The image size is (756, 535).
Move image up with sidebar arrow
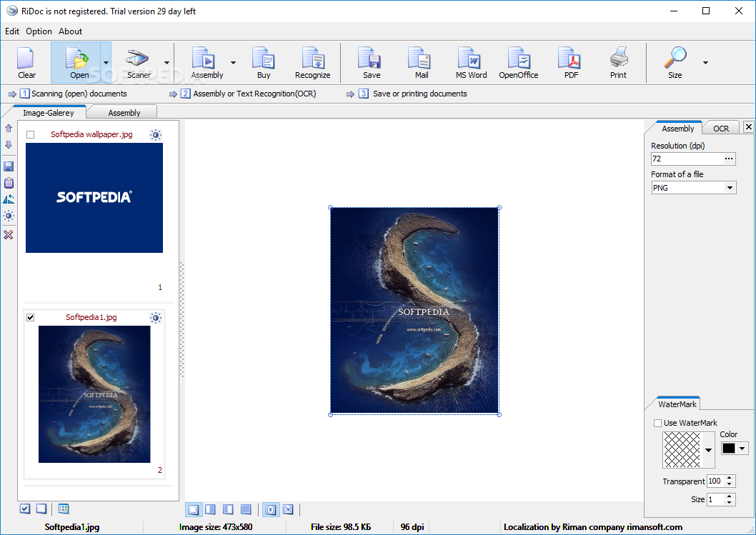coord(9,128)
